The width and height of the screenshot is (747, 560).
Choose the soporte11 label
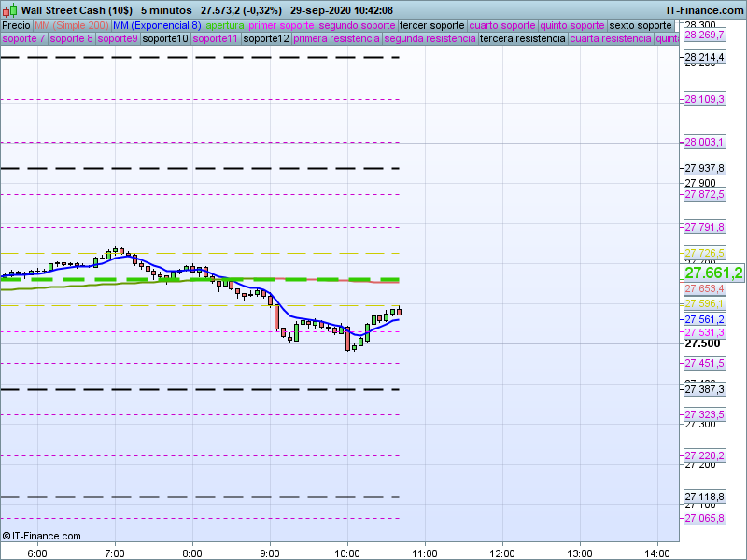coord(216,38)
